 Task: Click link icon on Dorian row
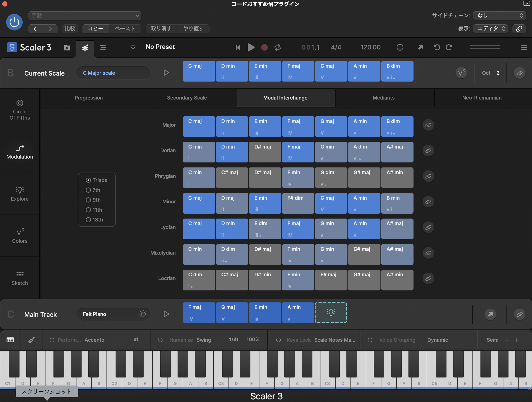click(x=428, y=150)
